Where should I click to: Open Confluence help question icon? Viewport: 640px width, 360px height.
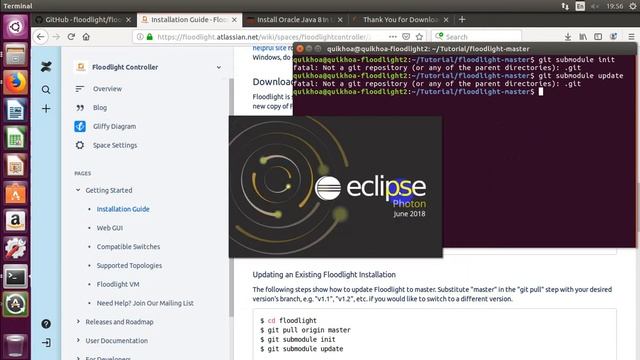(x=46, y=324)
